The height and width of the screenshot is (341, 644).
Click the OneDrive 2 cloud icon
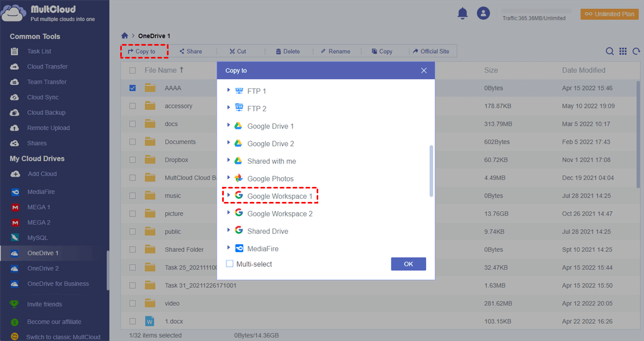click(x=16, y=269)
